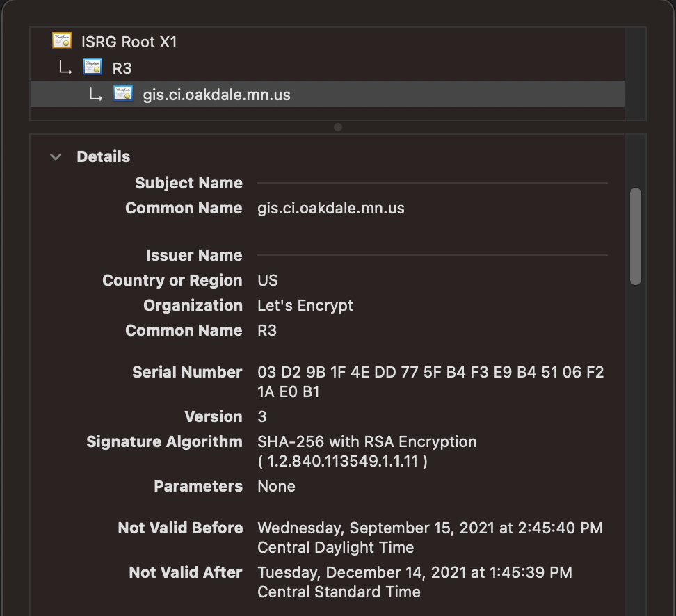Select the R3 certificate in the chain

tap(122, 68)
